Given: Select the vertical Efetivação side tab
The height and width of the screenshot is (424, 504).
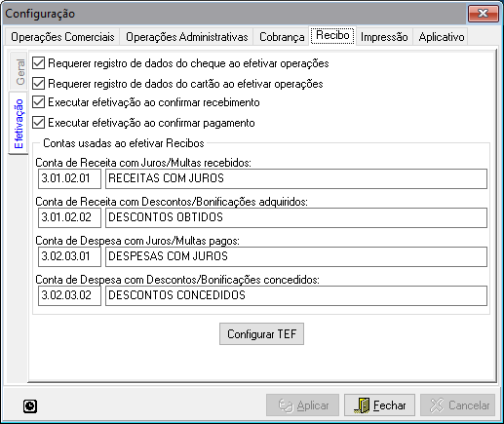Looking at the screenshot, I should [19, 124].
